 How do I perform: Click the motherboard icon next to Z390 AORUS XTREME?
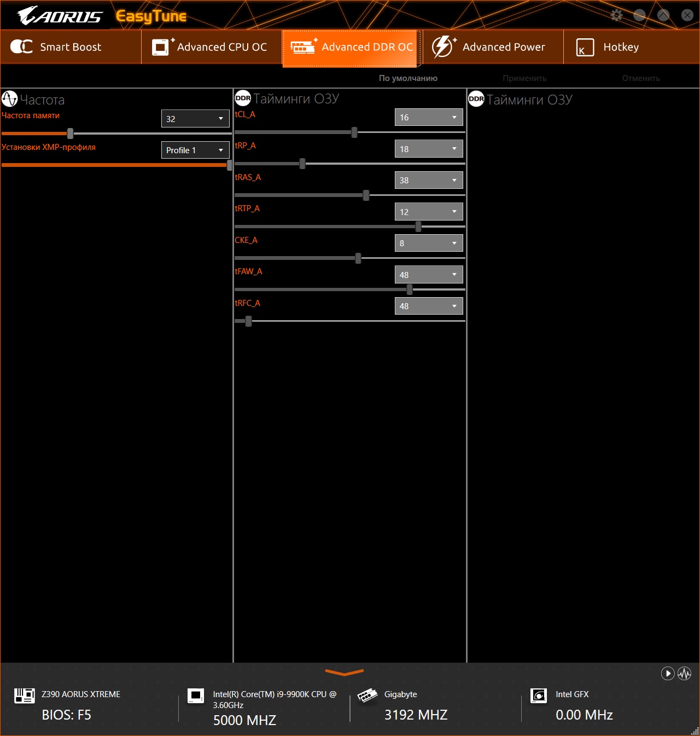pyautogui.click(x=25, y=696)
